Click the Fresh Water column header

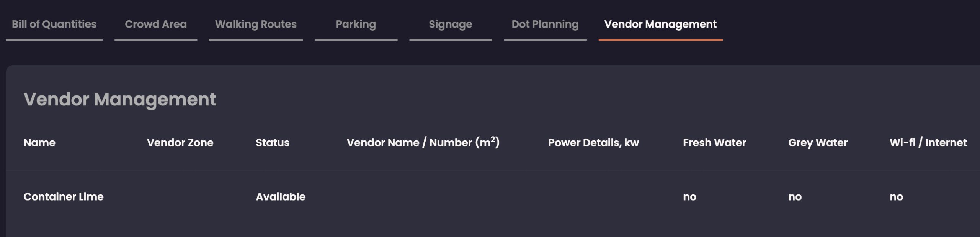coord(714,143)
